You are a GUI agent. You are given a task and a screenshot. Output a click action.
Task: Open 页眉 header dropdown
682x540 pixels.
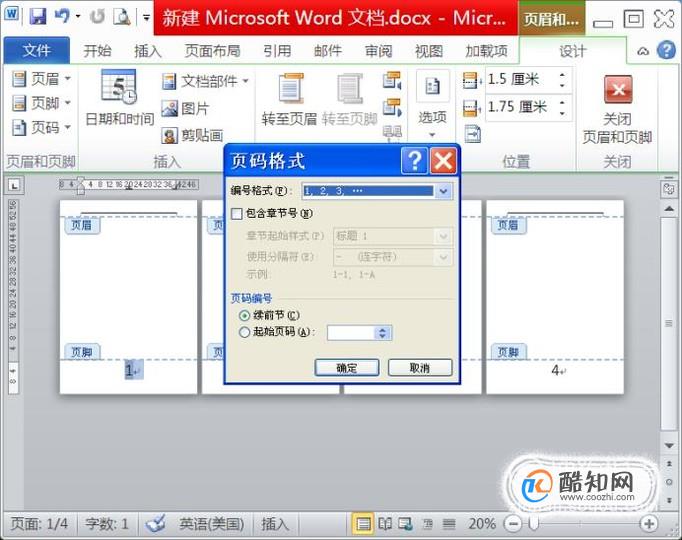[41, 79]
